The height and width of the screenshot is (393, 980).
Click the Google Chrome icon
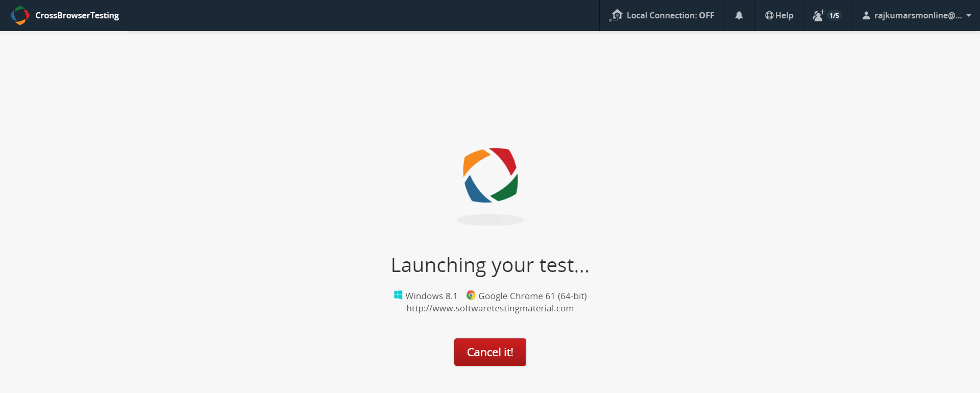pyautogui.click(x=471, y=295)
